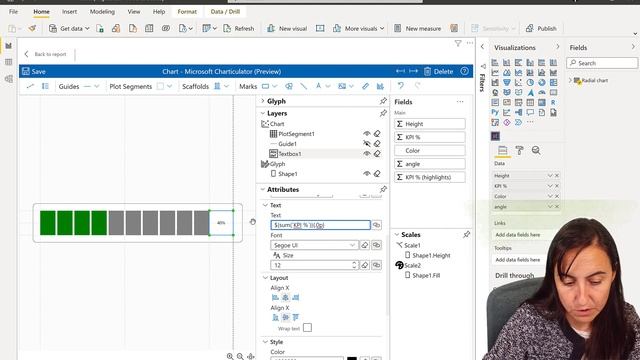Toggle visibility of Guide1 layer

click(x=367, y=144)
